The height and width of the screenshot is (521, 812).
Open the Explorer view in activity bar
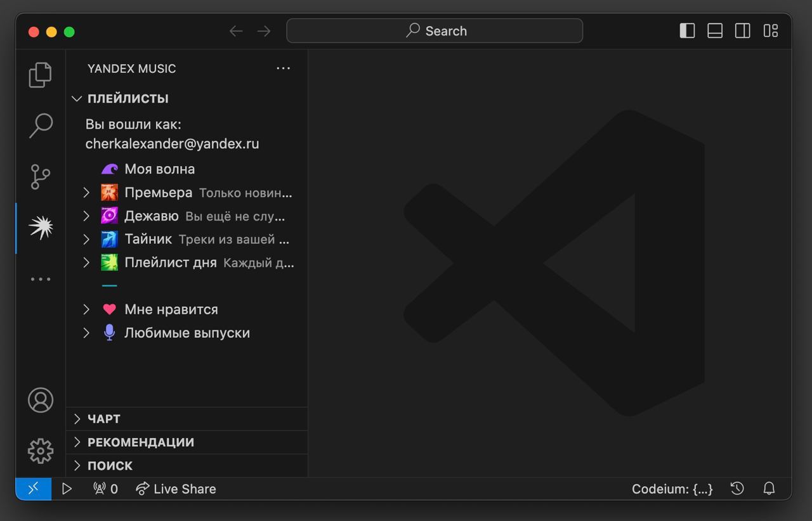[x=41, y=75]
